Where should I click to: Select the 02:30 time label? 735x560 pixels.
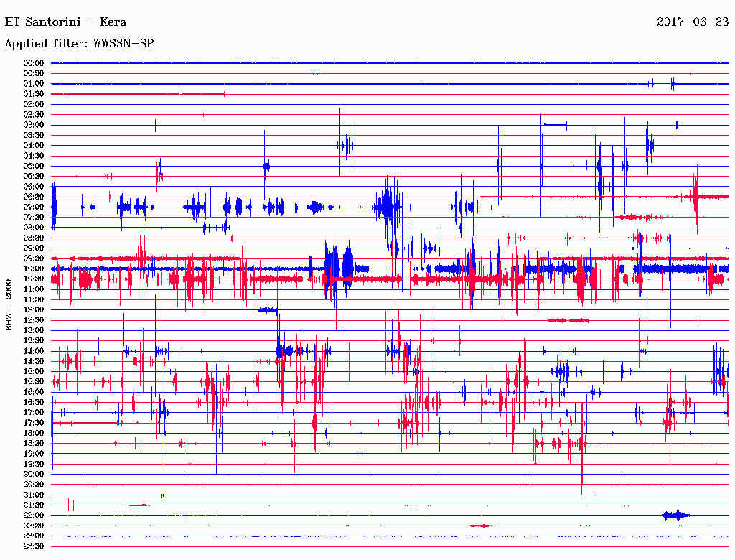pos(34,114)
